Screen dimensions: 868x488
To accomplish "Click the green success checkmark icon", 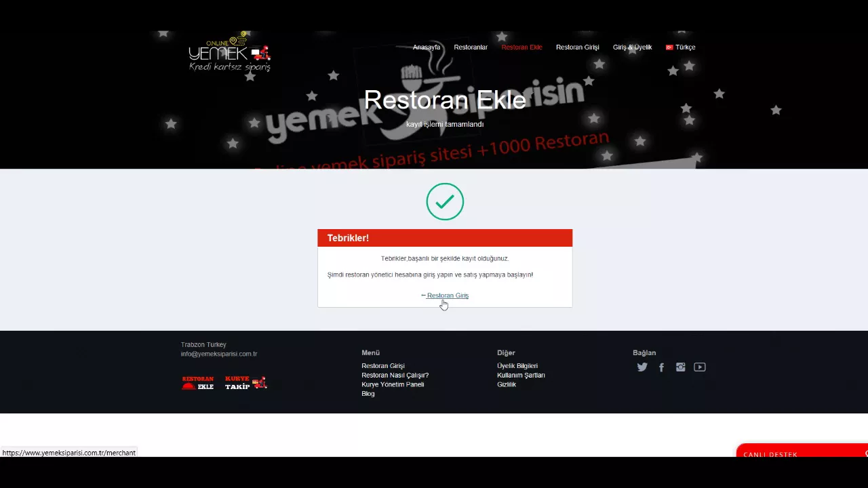I will click(x=445, y=201).
